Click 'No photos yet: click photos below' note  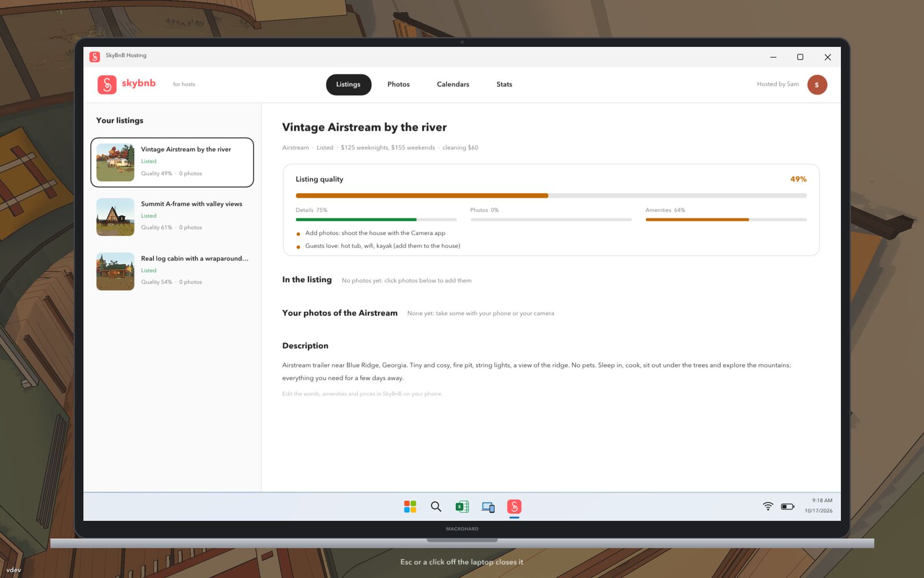407,280
